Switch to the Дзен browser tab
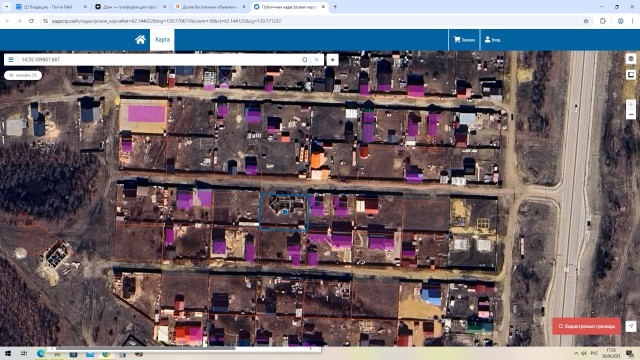Image resolution: width=640 pixels, height=360 pixels. coord(131,7)
